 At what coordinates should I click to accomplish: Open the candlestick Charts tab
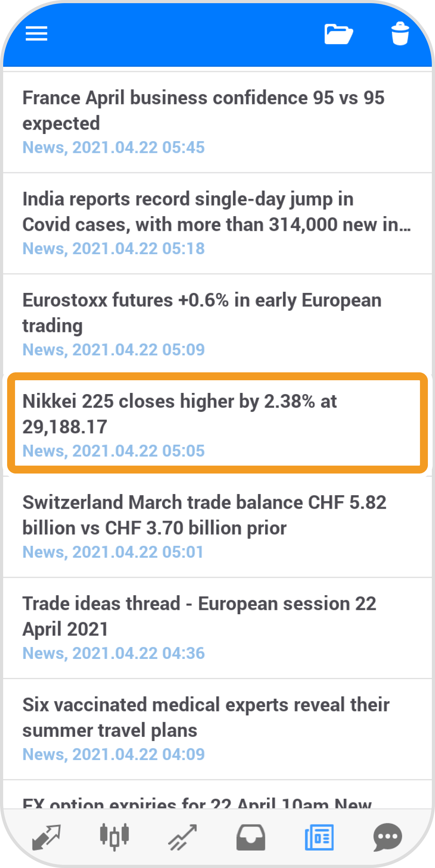pos(114,837)
